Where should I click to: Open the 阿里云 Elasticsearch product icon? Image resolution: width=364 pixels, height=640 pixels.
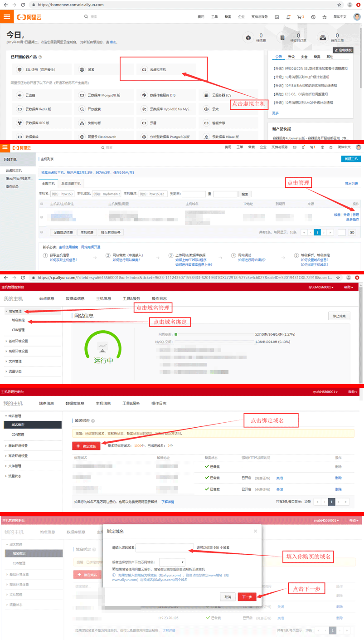82,137
